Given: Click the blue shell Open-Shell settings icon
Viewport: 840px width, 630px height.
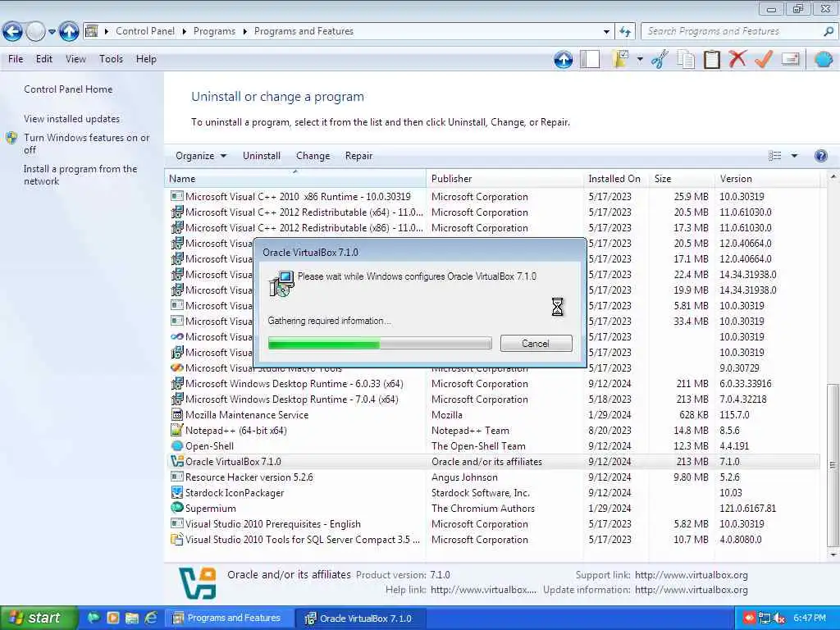Looking at the screenshot, I should (823, 59).
